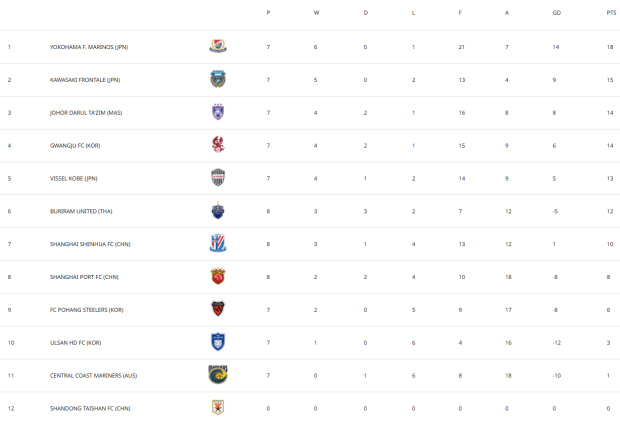Open the Buriram United blue crest
This screenshot has width=620, height=422.
coord(218,210)
